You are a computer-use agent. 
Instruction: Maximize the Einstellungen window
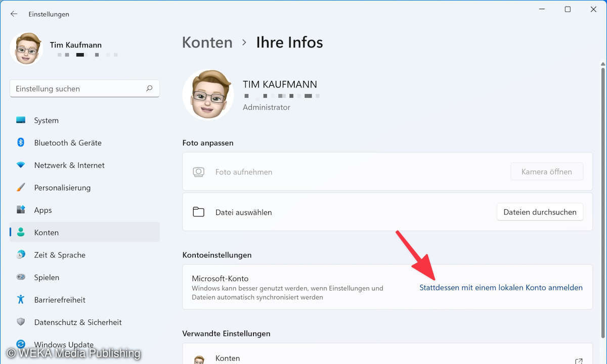[568, 9]
